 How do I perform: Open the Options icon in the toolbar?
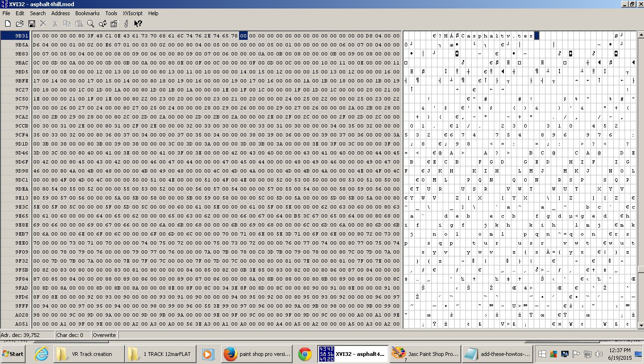click(114, 23)
